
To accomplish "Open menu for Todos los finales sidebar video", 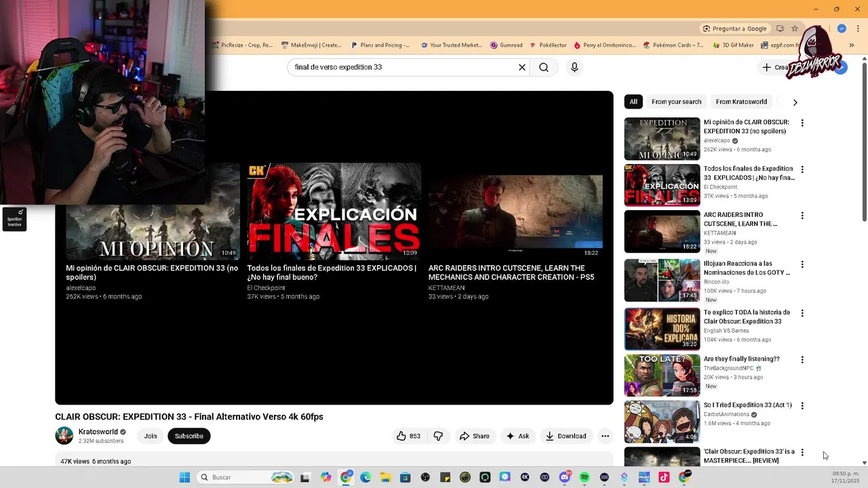I will pos(802,169).
